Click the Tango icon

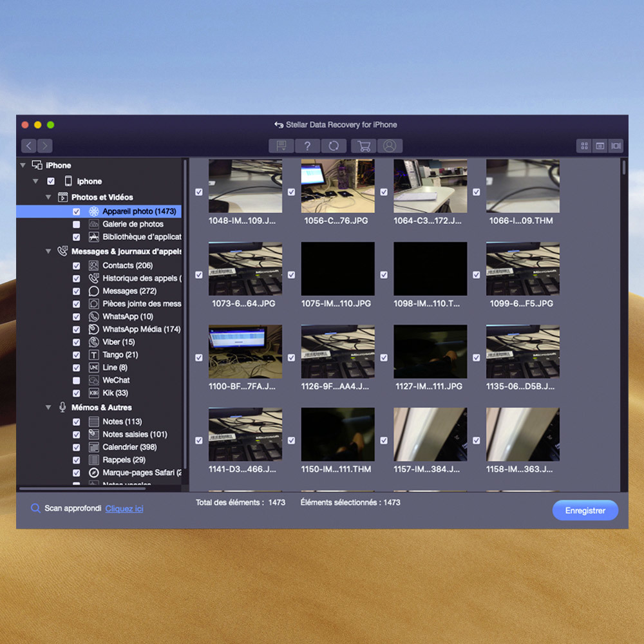93,355
